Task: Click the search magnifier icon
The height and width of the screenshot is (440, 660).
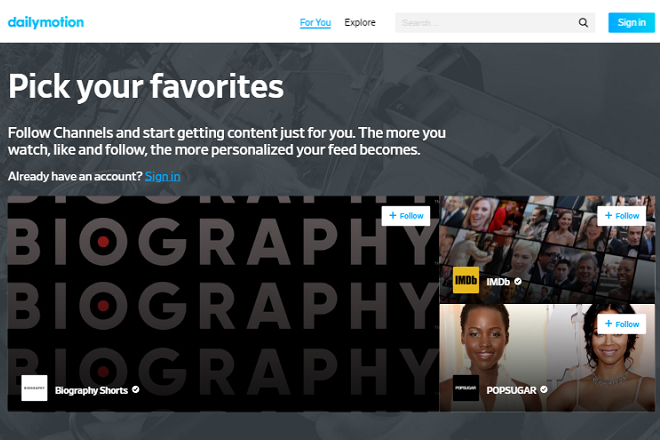Action: pyautogui.click(x=583, y=23)
